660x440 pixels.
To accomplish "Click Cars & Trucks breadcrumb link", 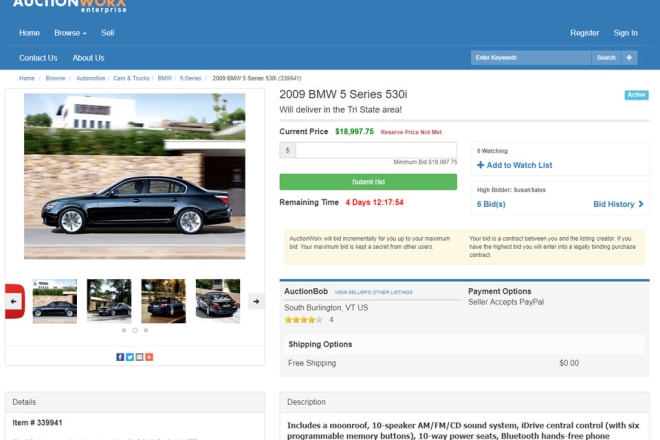I will pyautogui.click(x=131, y=78).
